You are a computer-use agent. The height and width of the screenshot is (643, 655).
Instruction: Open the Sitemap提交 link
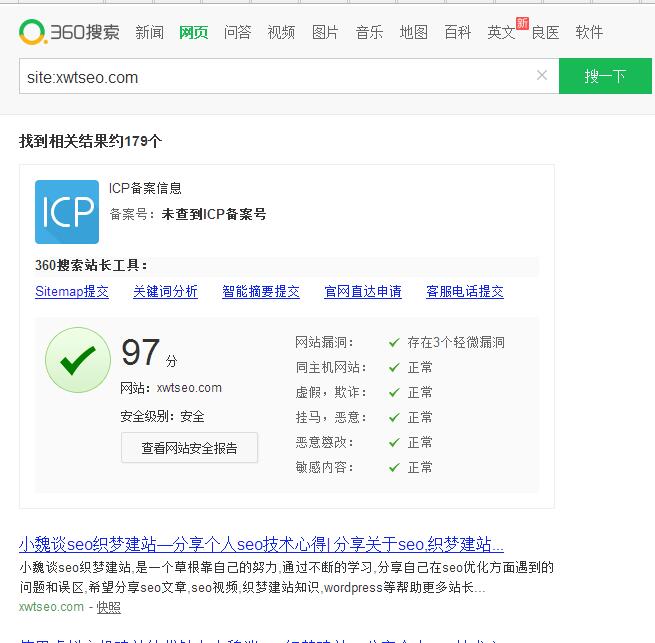click(72, 292)
